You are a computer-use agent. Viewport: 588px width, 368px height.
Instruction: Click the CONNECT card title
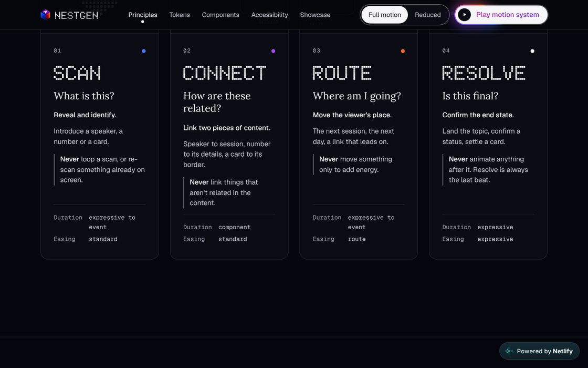[225, 73]
